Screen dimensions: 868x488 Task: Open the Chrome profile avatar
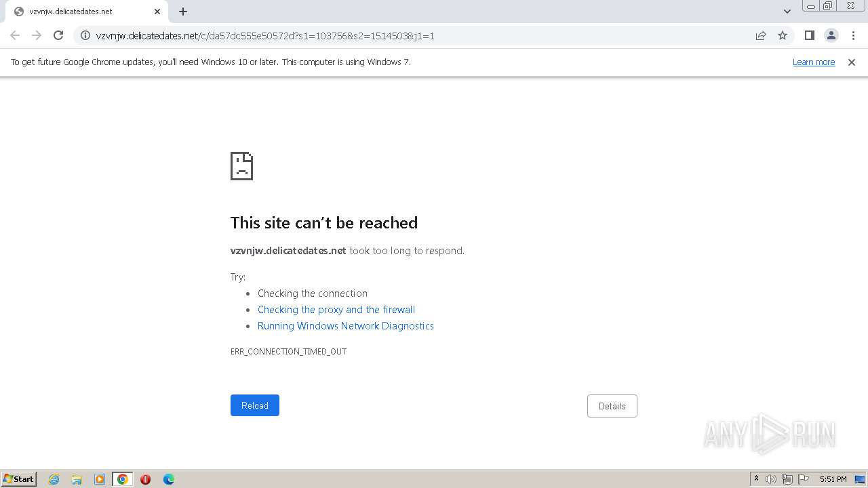[x=831, y=35]
